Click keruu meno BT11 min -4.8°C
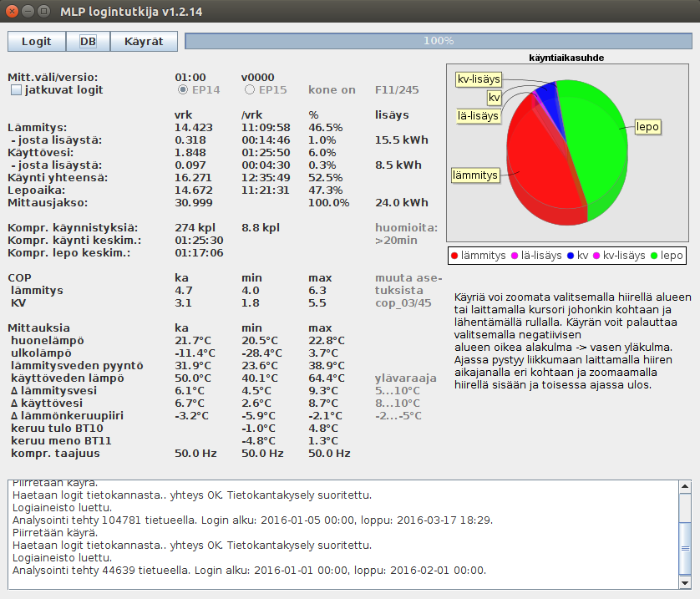The image size is (700, 599). pos(258,440)
